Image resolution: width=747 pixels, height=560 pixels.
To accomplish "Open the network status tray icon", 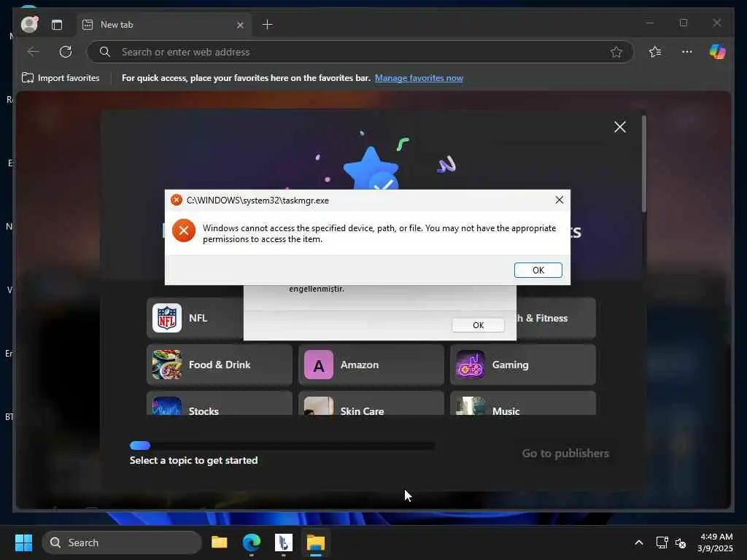I will pos(662,542).
